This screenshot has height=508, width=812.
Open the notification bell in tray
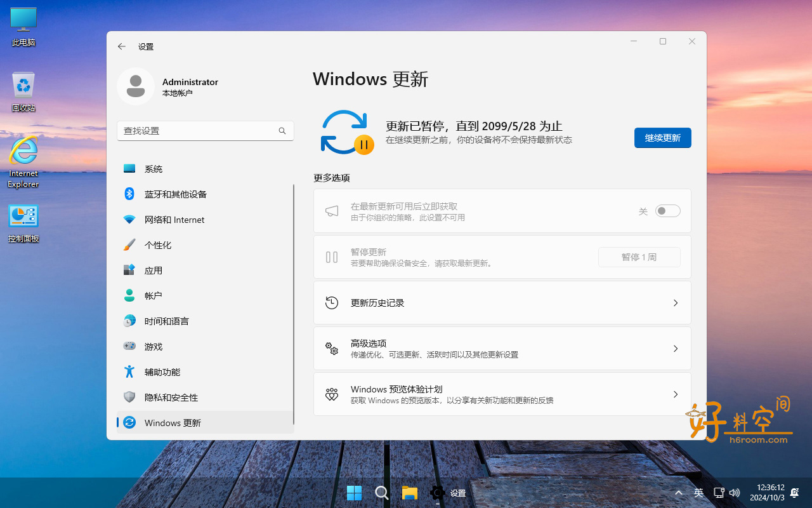coord(795,493)
